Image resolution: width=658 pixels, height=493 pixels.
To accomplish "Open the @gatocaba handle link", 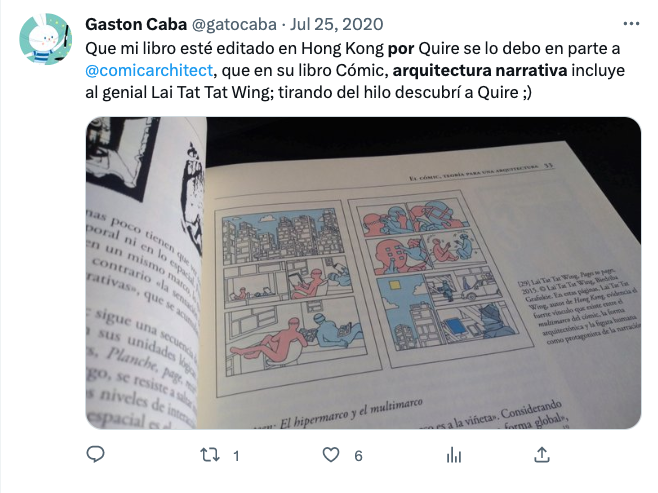I will (234, 24).
